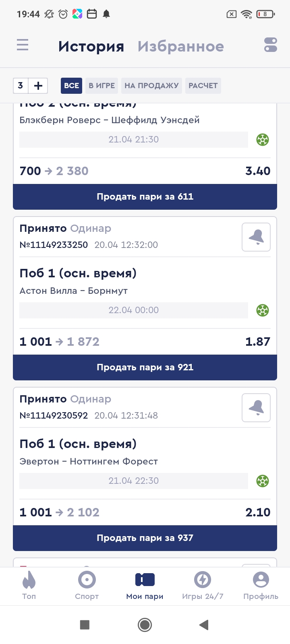Toggle bell for Эвертон – Ноттингем Форест bet
The image size is (290, 644).
coord(256,408)
